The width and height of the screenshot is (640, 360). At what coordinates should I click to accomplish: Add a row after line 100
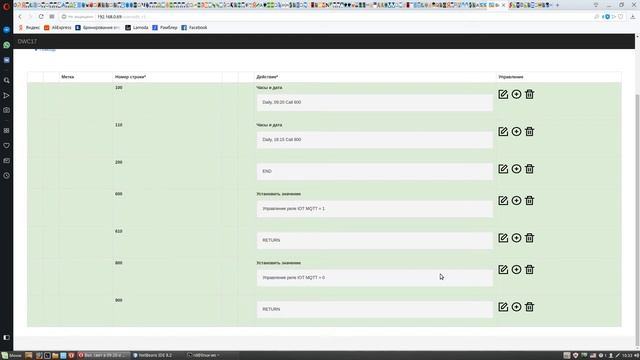516,94
